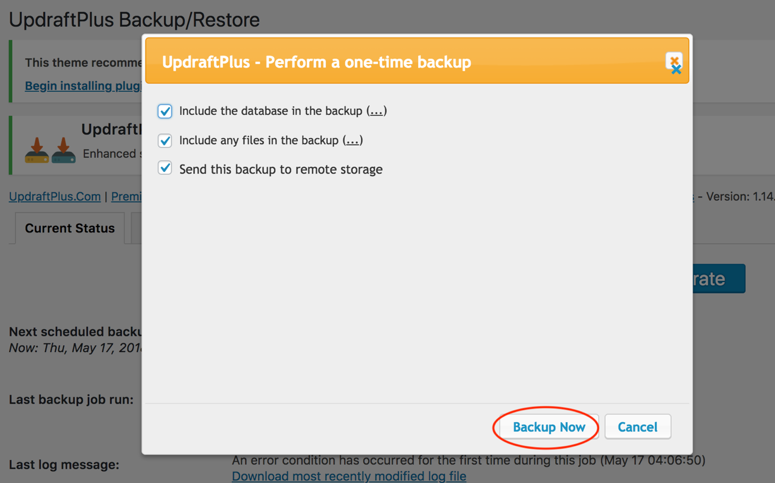Click Begin installing plugin link
The width and height of the screenshot is (775, 483).
(x=83, y=86)
